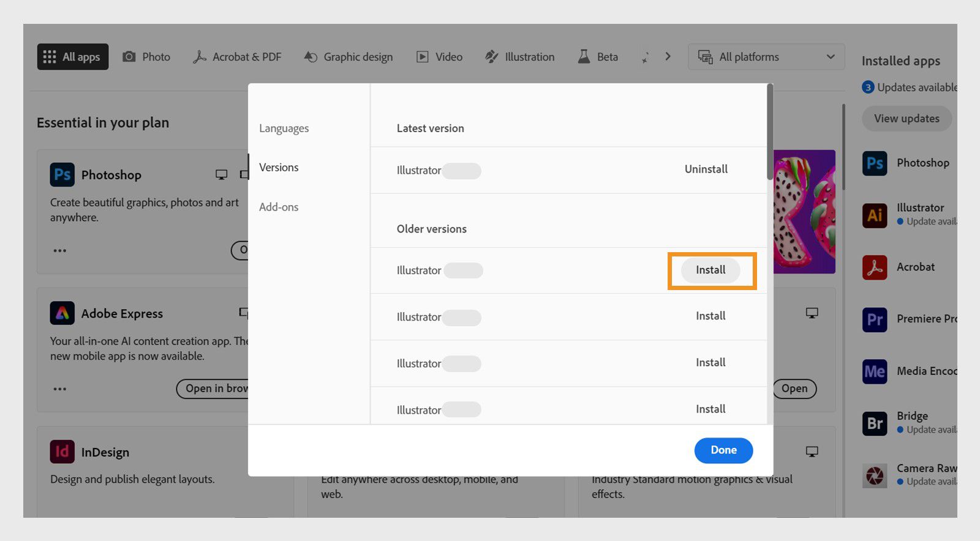Click the Open in browser button
The height and width of the screenshot is (541, 980).
coord(213,389)
